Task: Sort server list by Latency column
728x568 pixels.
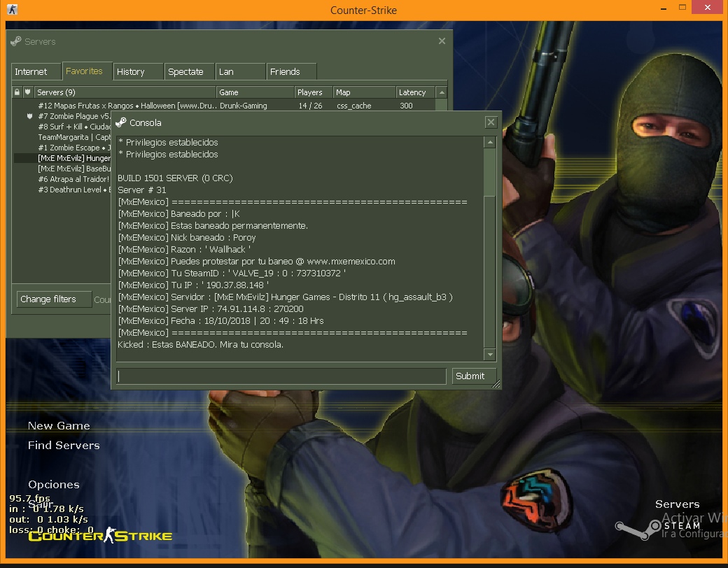Action: point(416,92)
